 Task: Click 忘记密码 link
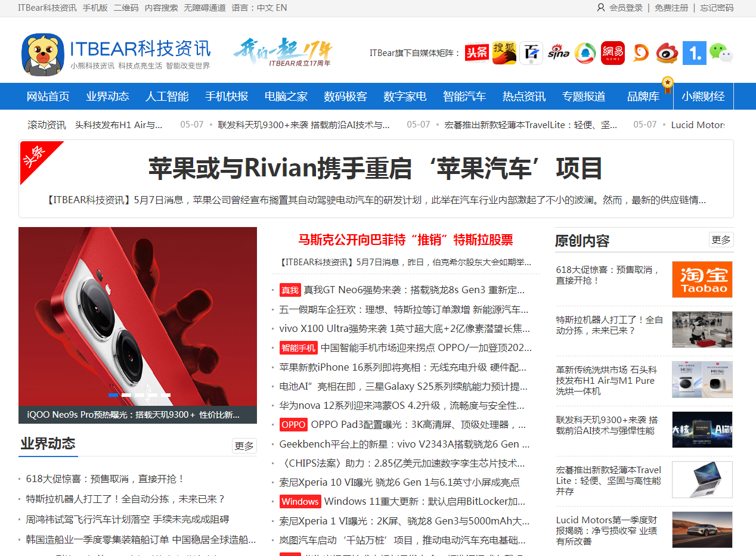[717, 8]
